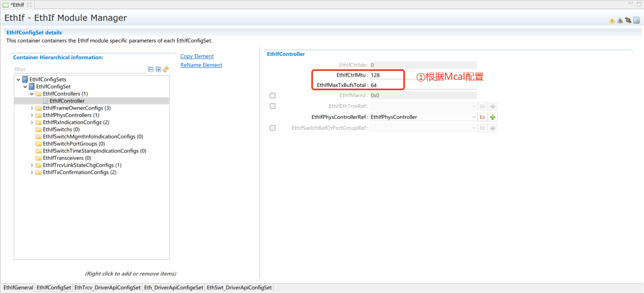Click red list icon for EthIfPhysControllerRef
The height and width of the screenshot is (293, 644).
point(483,117)
